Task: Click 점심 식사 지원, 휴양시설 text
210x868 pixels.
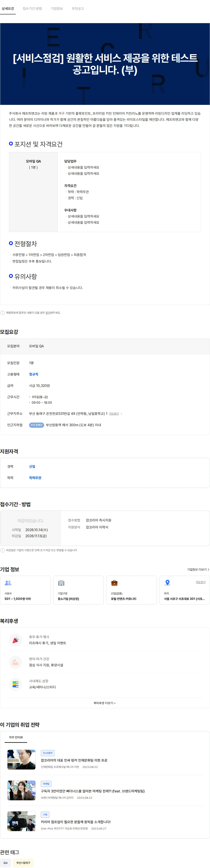Action: [46, 665]
